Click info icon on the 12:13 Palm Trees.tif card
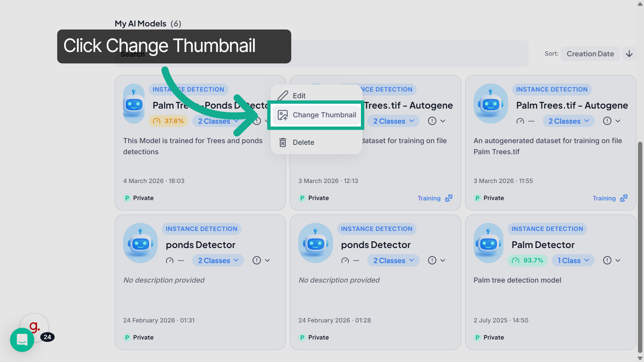Viewport: 644px width, 362px height. 432,121
